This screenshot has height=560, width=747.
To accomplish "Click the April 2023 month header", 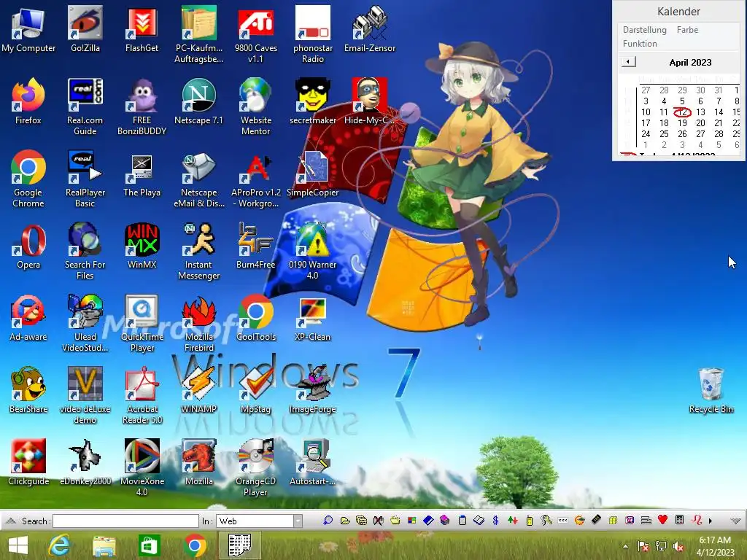I will pyautogui.click(x=690, y=63).
